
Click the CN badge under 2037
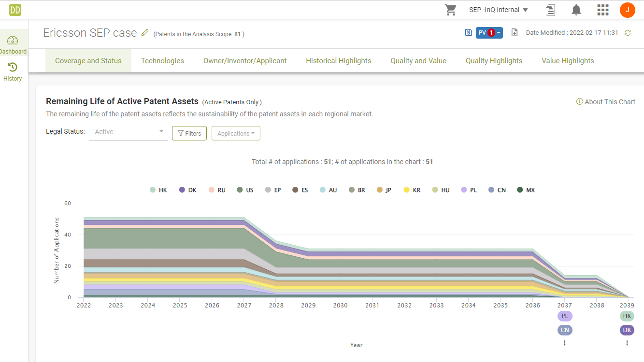coord(565,330)
